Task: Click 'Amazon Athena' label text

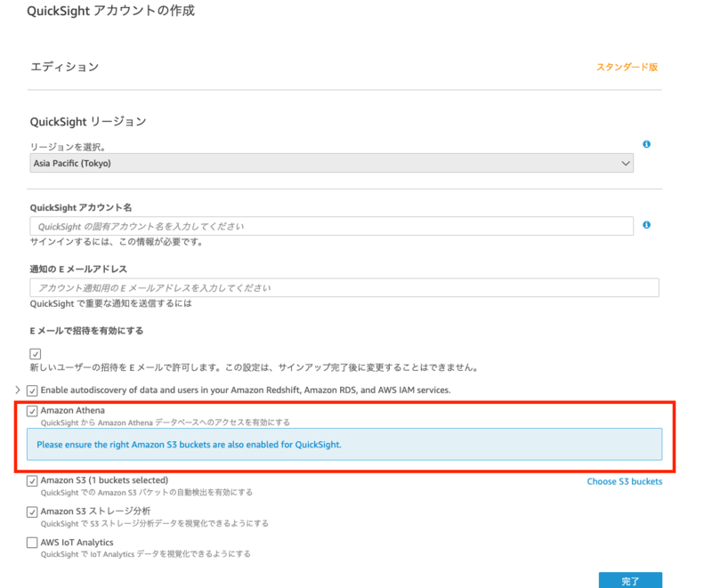Action: tap(73, 410)
